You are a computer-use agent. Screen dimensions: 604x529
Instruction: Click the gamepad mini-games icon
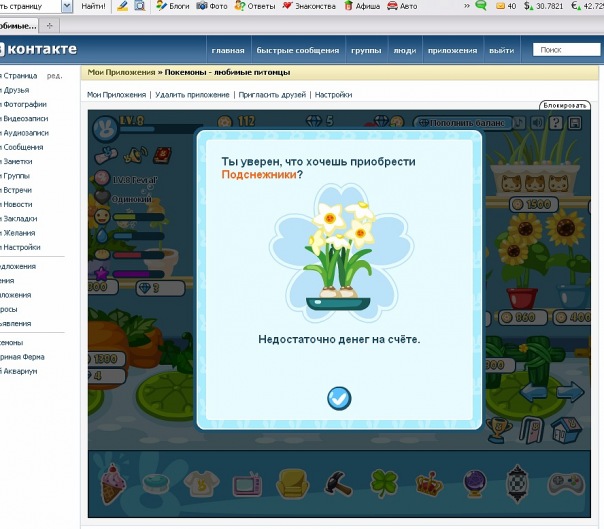563,485
